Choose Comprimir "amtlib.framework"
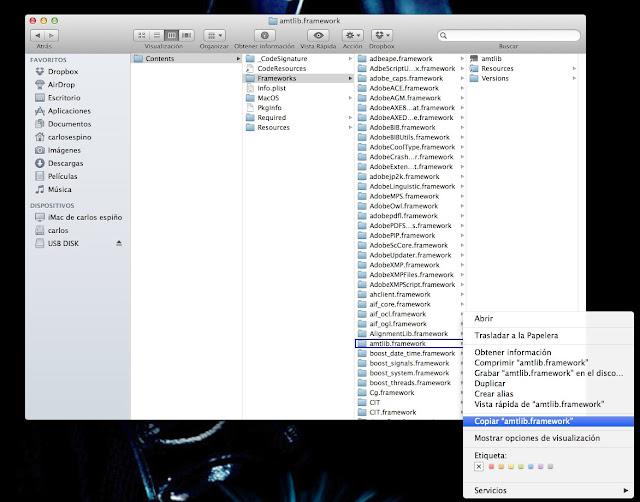The image size is (640, 502). click(x=548, y=363)
